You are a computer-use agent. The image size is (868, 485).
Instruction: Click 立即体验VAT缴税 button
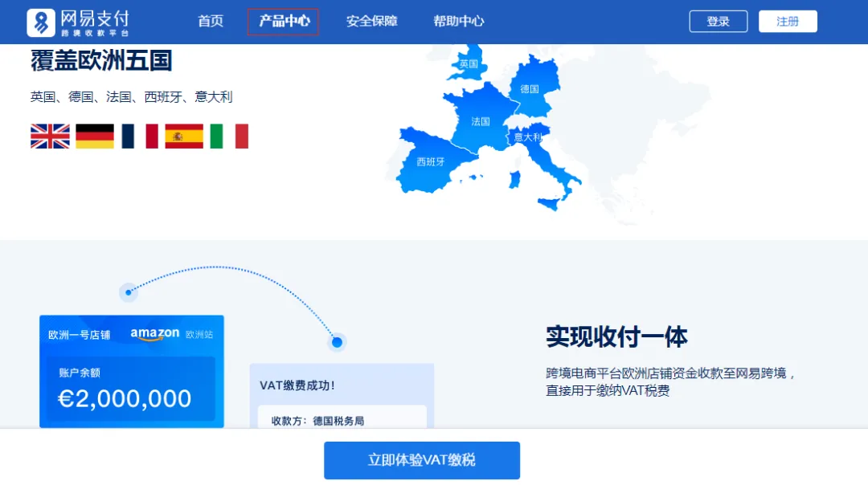coord(422,460)
